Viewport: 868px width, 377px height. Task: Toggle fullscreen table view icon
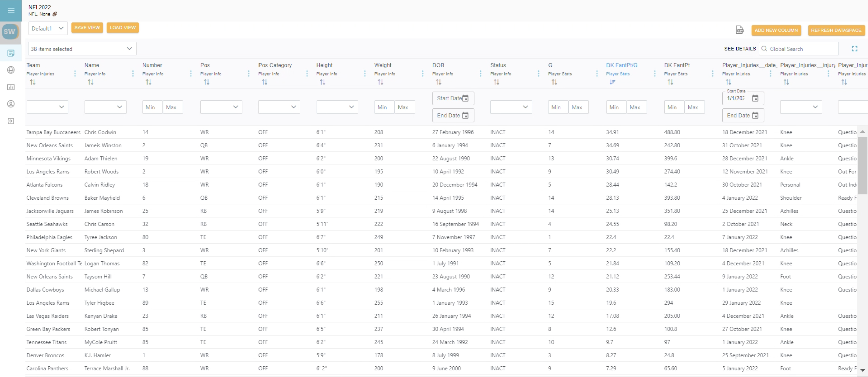[855, 49]
